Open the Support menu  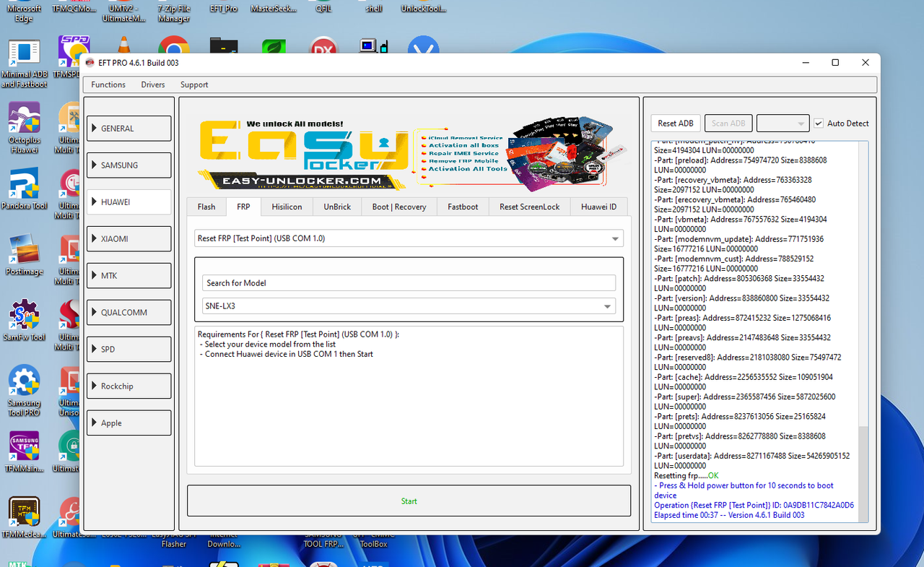[194, 85]
